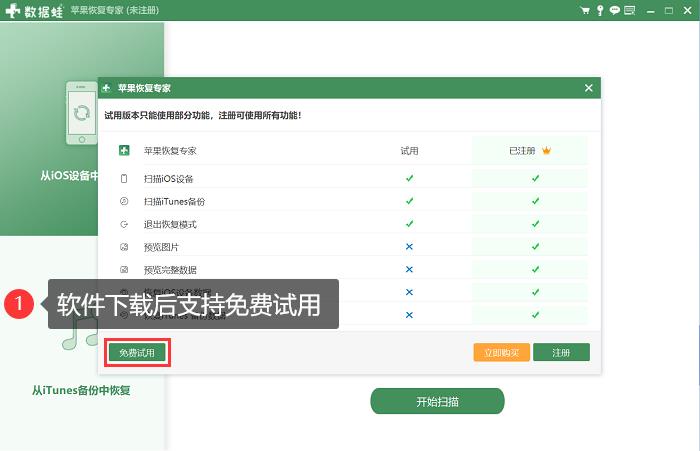Click the menu icon beside the chat bubble

coord(629,10)
